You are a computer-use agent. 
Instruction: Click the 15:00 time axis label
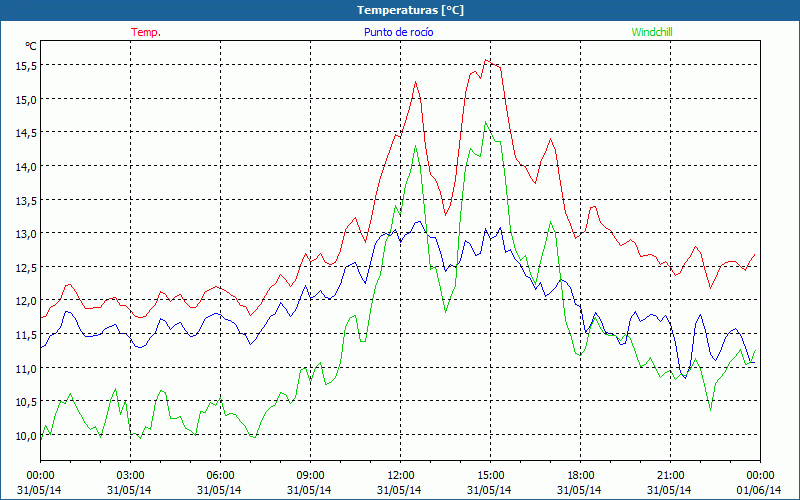pyautogui.click(x=490, y=476)
